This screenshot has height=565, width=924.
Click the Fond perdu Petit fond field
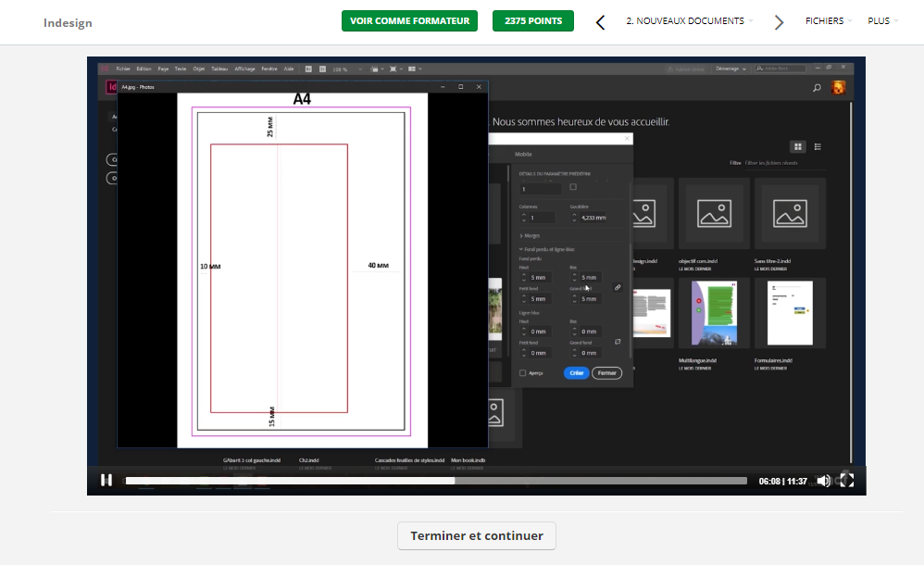pos(541,299)
